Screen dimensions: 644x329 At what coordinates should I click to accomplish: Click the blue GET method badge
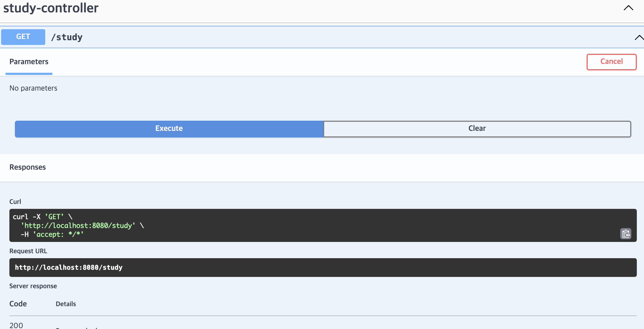click(23, 37)
